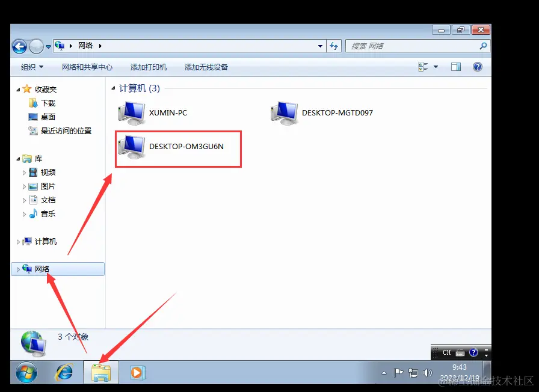The image size is (539, 392).
Task: Click the Add a printer (添加打印机) toolbar item
Action: click(x=149, y=67)
